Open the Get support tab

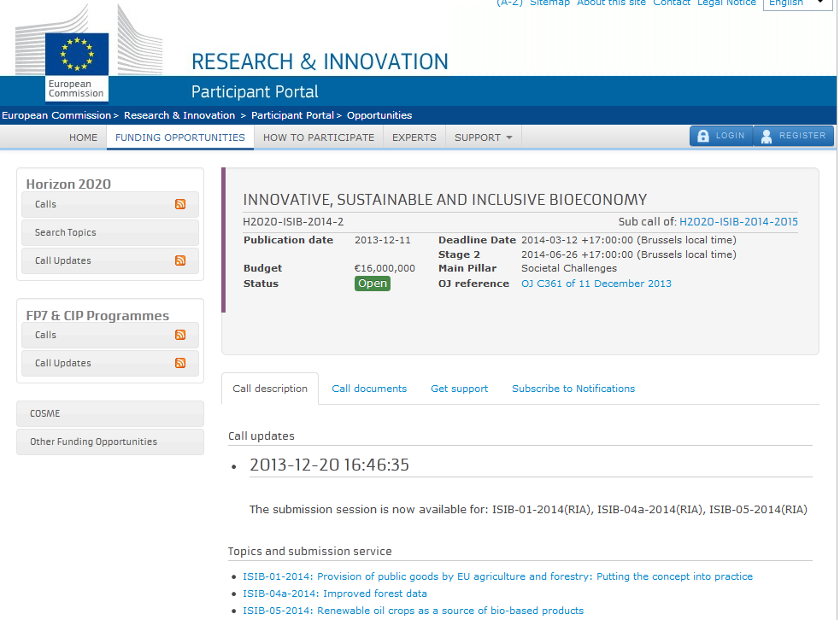(x=459, y=389)
